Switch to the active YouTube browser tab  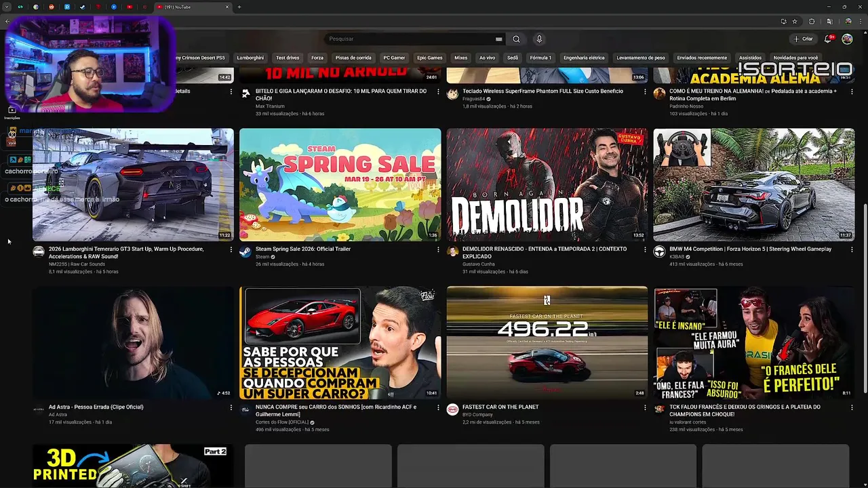point(192,7)
